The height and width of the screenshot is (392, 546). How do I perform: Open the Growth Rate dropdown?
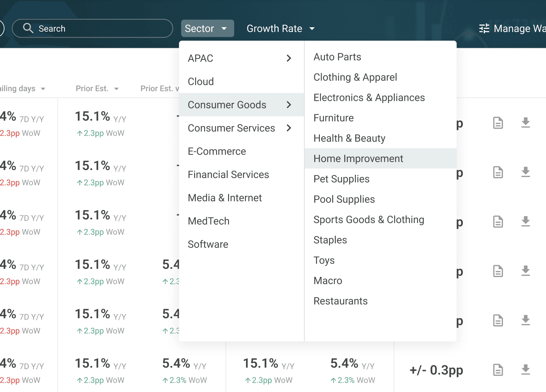coord(281,28)
